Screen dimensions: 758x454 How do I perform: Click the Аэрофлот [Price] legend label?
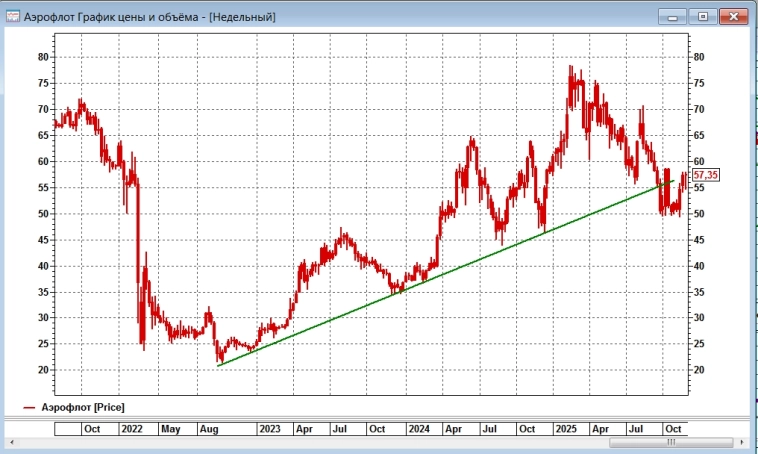pos(83,408)
